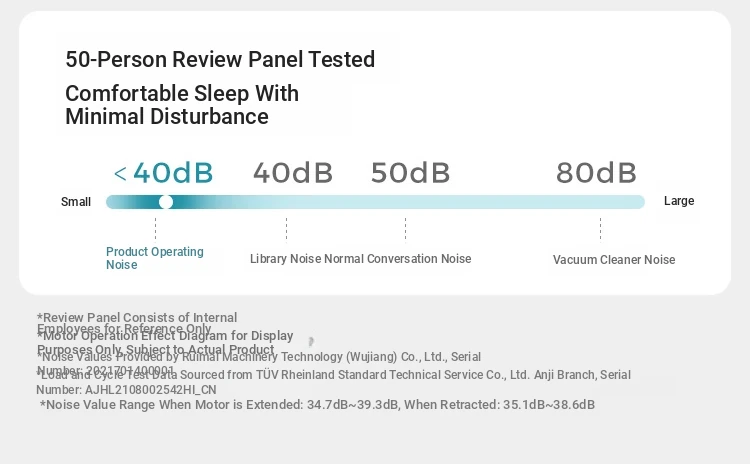Click the 'Large' label right of bar
Screen dimensions: 750x464
[x=679, y=201]
